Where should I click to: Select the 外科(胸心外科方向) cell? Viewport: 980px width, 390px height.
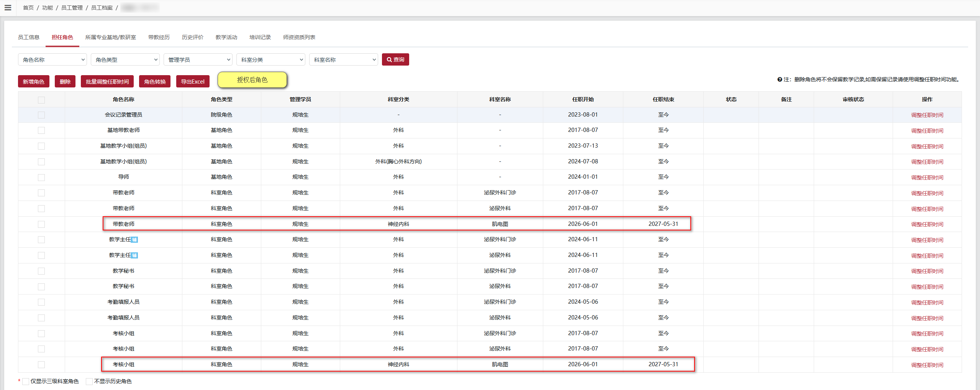(398, 161)
